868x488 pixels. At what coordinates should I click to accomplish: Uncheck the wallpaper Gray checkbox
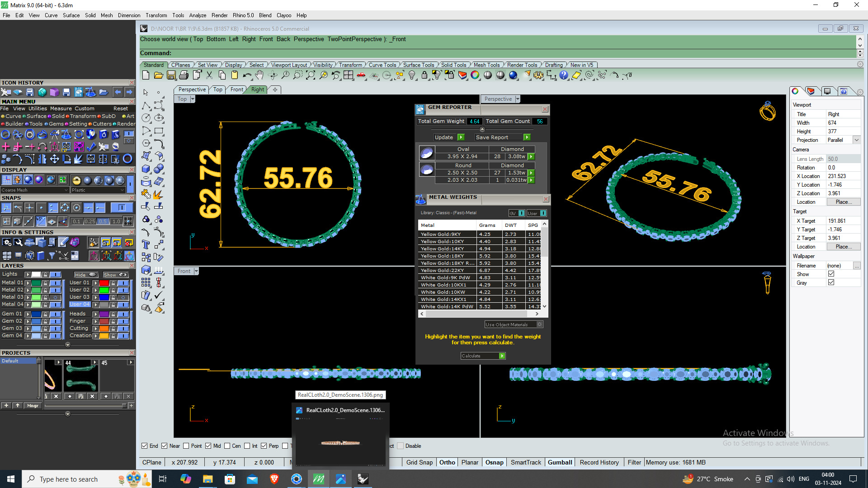click(831, 282)
